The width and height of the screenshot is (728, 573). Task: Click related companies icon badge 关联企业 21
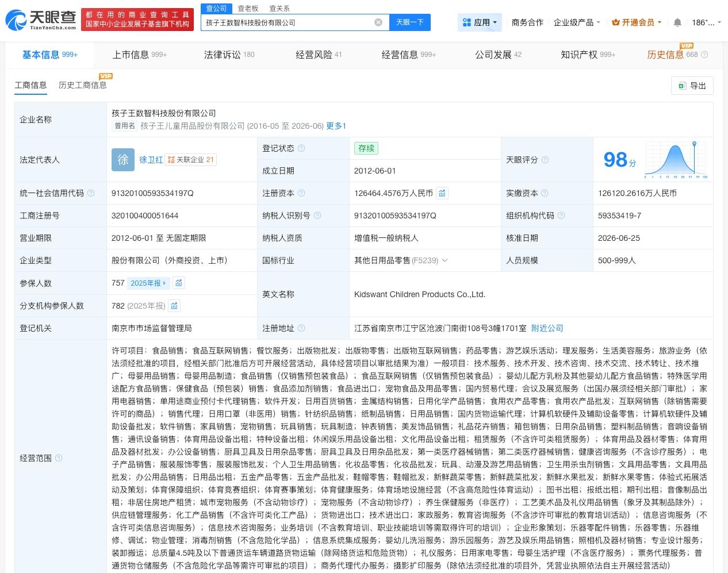click(x=191, y=160)
